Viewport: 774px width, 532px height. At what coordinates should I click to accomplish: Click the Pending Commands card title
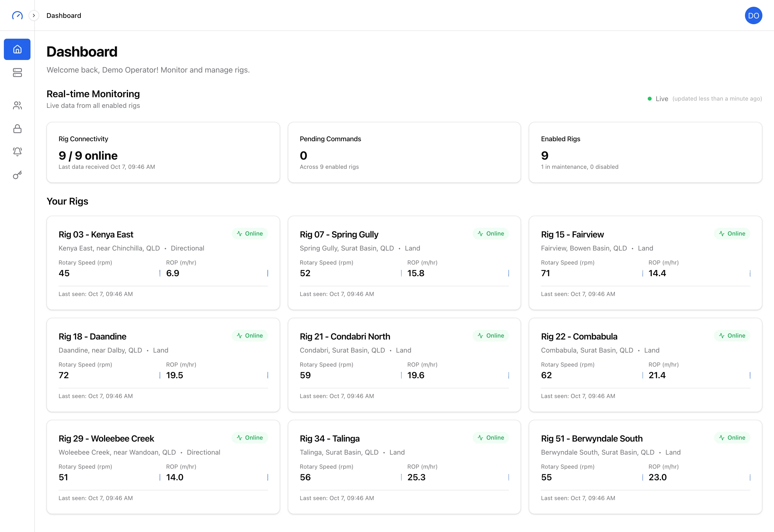(x=330, y=139)
